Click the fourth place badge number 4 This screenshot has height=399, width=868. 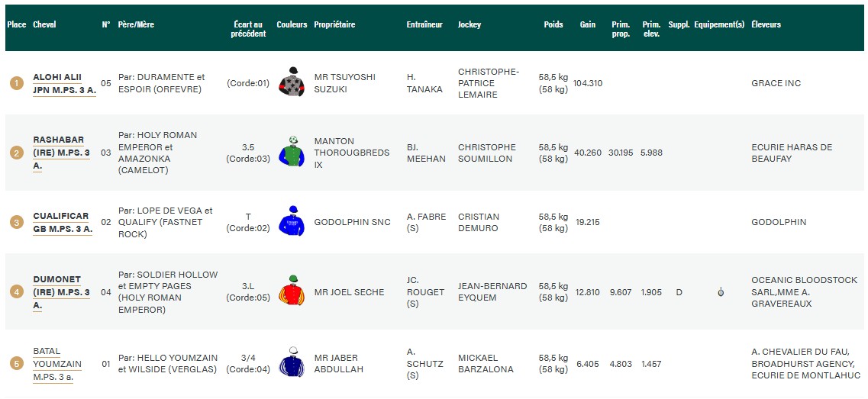click(16, 292)
